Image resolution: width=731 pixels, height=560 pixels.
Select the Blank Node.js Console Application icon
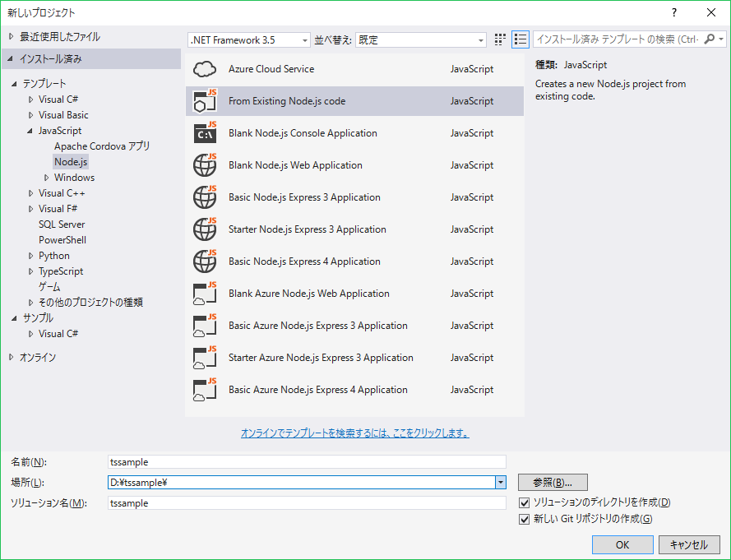point(204,132)
